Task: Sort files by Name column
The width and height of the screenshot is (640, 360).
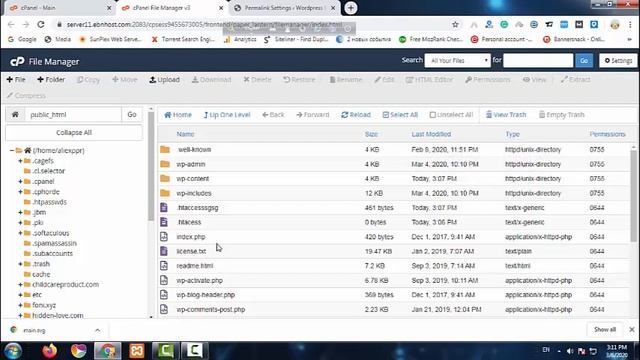Action: (185, 134)
